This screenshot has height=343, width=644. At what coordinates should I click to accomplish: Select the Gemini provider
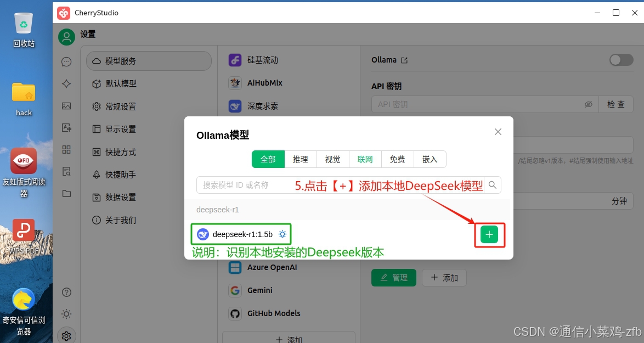tap(289, 290)
